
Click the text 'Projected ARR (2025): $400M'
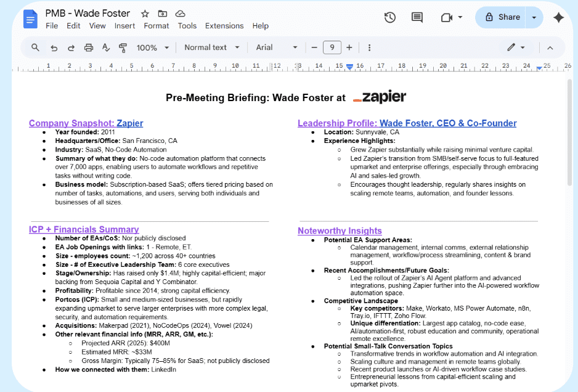126,343
